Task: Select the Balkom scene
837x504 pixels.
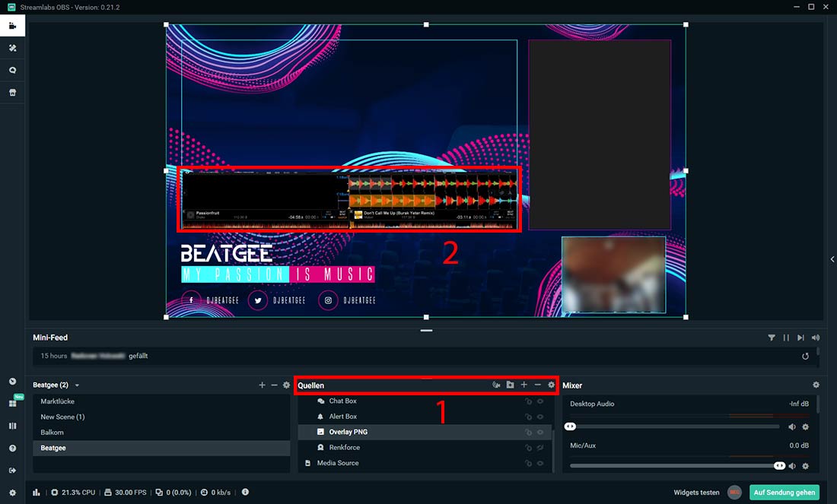Action: point(161,432)
